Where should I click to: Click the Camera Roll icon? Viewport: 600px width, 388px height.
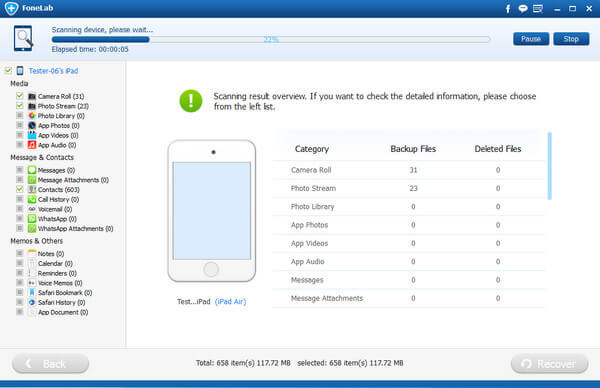(32, 96)
